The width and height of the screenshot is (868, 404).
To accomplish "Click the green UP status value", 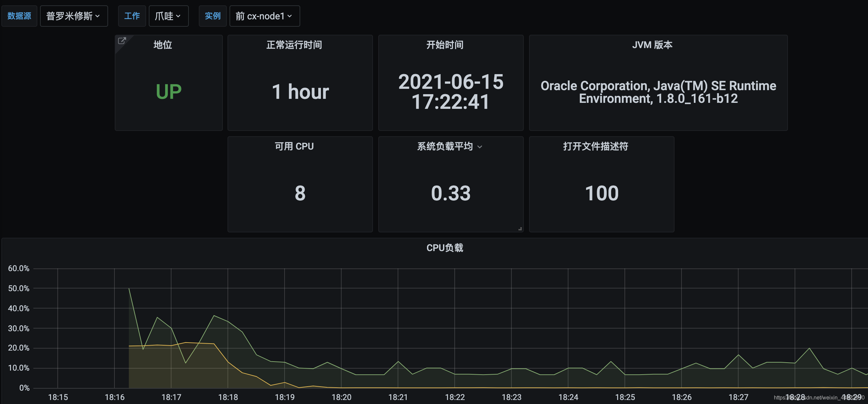I will coord(168,91).
